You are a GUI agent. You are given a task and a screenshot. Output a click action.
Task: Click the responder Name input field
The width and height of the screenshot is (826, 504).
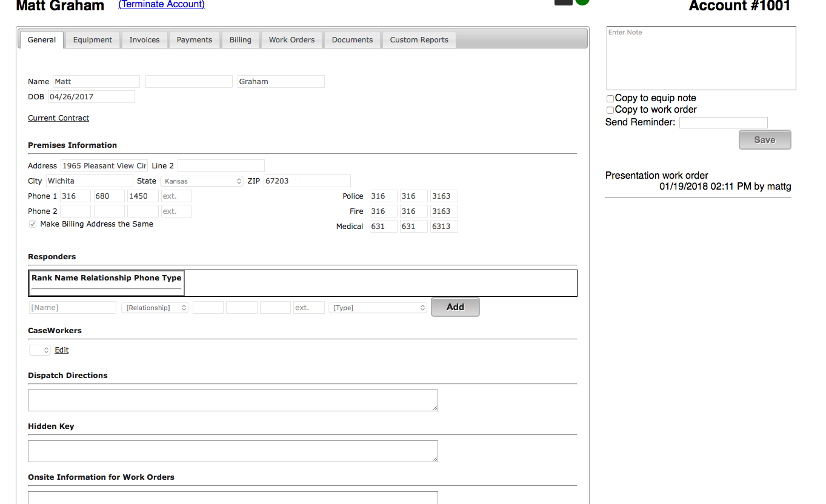point(73,308)
